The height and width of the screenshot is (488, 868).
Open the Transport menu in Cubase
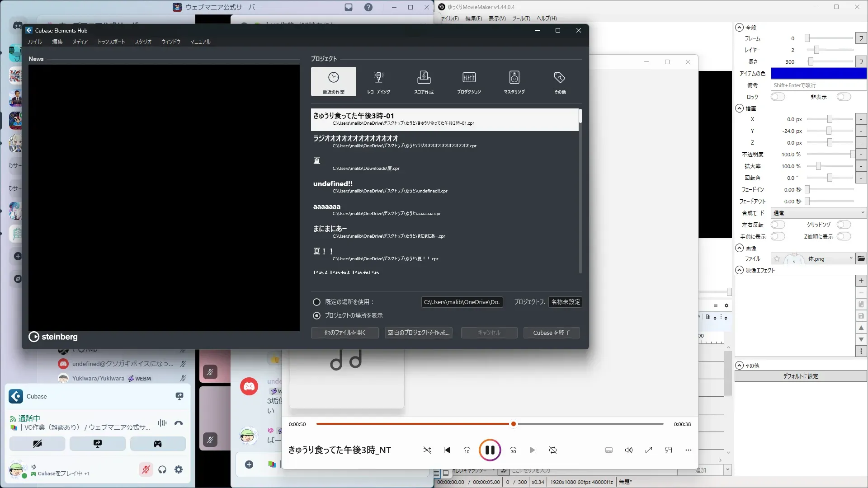pyautogui.click(x=111, y=42)
